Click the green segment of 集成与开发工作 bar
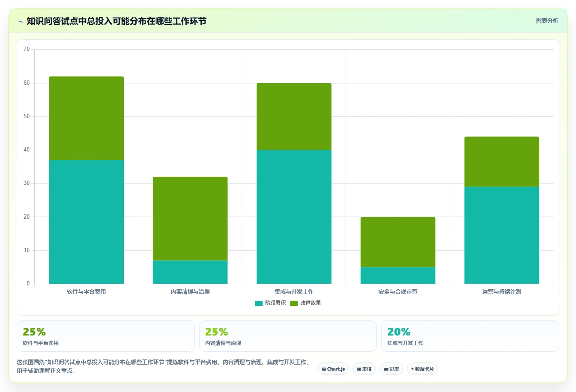 tap(294, 116)
